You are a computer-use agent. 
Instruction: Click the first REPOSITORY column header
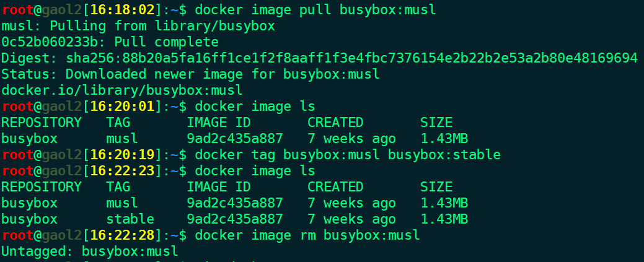click(42, 123)
